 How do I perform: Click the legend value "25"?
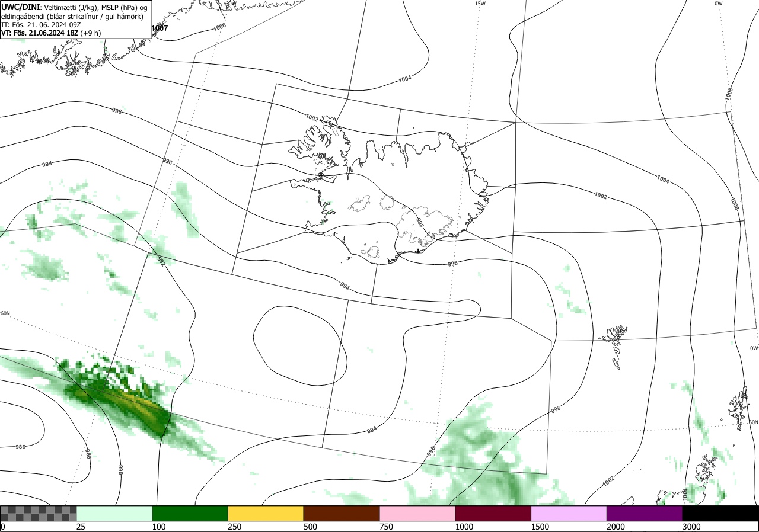(x=81, y=527)
